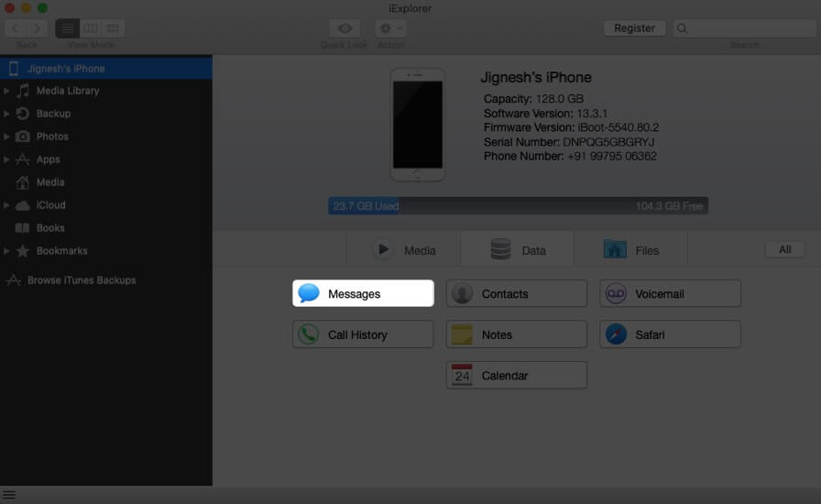
Task: Click the Register button
Action: coord(634,28)
